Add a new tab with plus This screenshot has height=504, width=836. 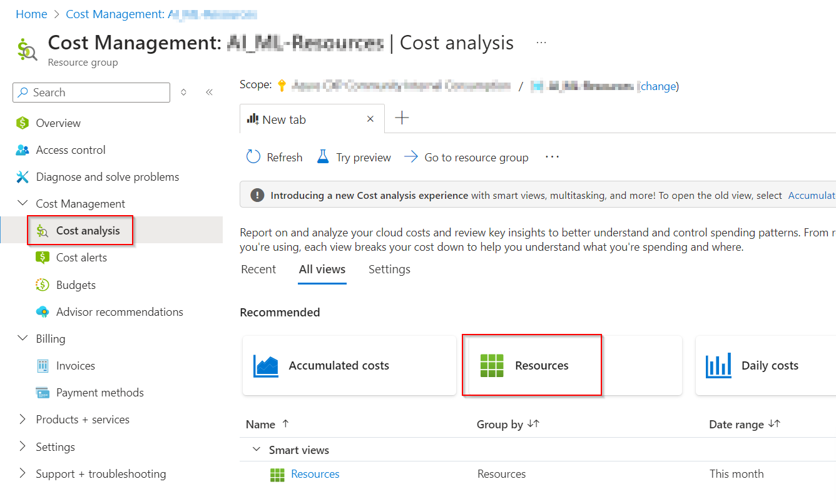402,118
